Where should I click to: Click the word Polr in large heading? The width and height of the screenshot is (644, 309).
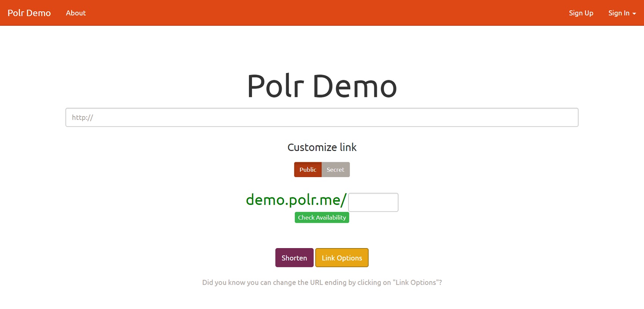pos(275,86)
